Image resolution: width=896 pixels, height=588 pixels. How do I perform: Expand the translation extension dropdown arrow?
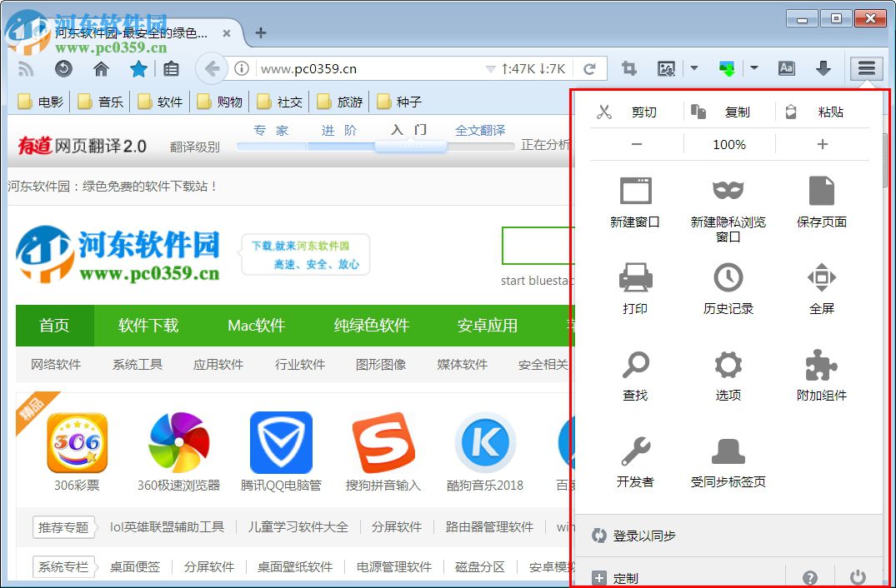[753, 68]
